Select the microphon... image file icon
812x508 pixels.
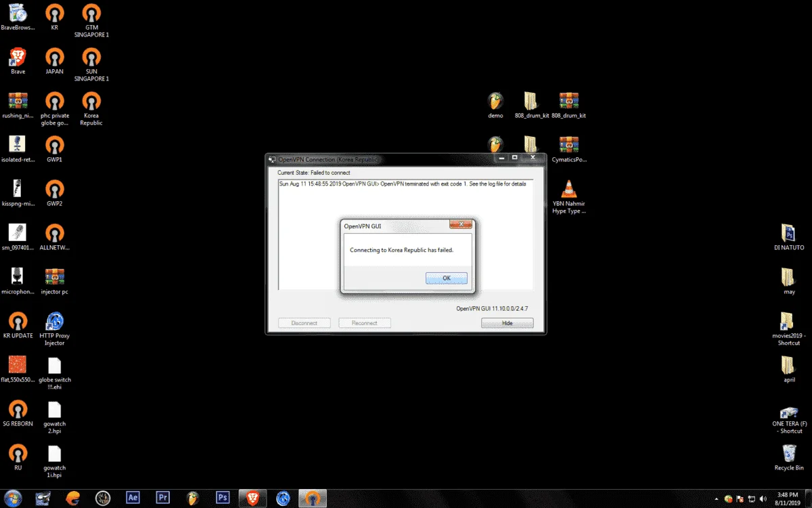tap(18, 281)
